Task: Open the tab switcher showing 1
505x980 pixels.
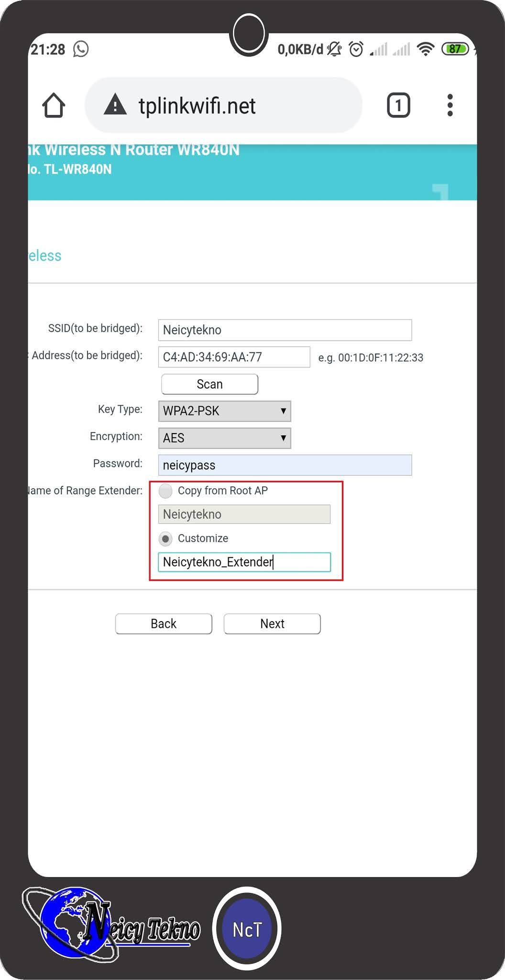Action: pos(398,105)
